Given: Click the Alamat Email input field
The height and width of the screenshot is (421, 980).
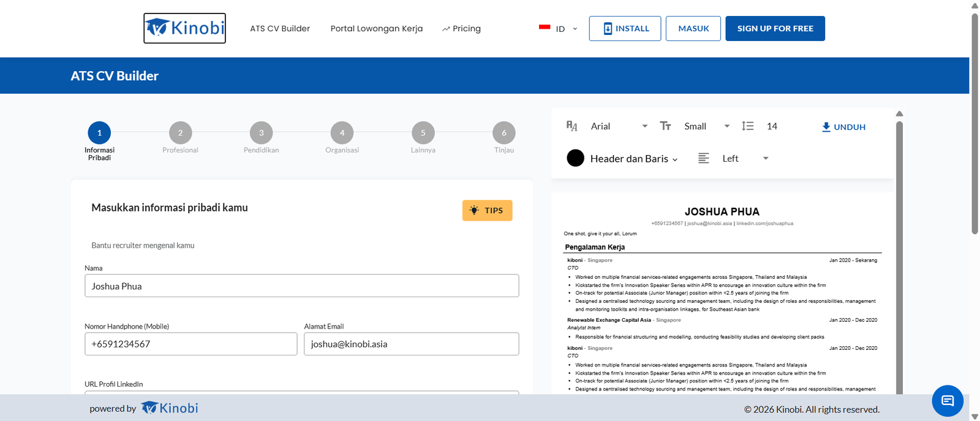Looking at the screenshot, I should 412,344.
